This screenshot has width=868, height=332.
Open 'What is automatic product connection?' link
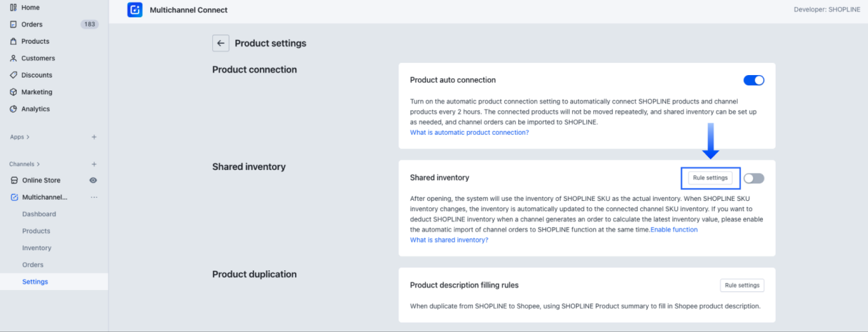point(469,132)
